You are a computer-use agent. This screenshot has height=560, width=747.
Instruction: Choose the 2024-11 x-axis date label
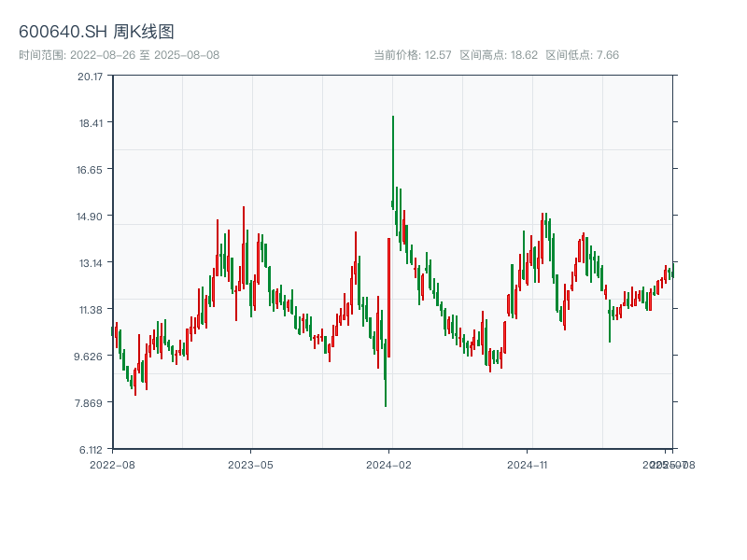coord(528,464)
